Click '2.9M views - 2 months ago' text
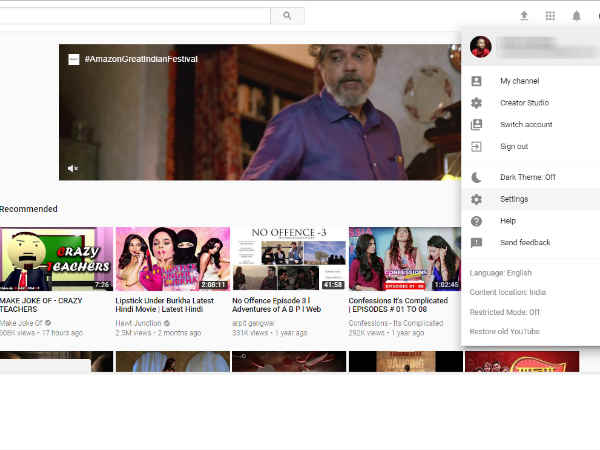Image resolution: width=600 pixels, height=450 pixels. click(x=158, y=333)
